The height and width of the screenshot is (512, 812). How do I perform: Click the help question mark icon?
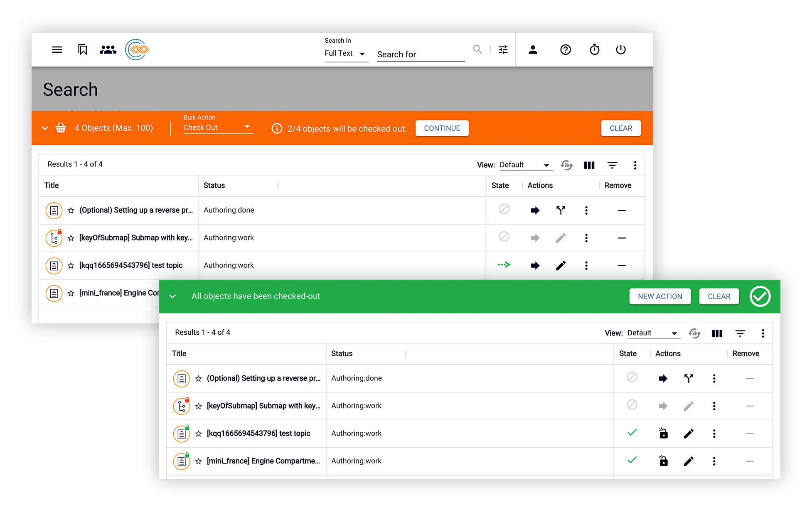coord(565,50)
